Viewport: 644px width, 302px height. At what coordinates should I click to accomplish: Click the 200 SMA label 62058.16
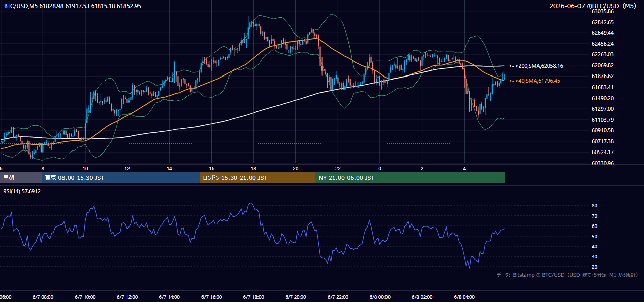pyautogui.click(x=536, y=66)
